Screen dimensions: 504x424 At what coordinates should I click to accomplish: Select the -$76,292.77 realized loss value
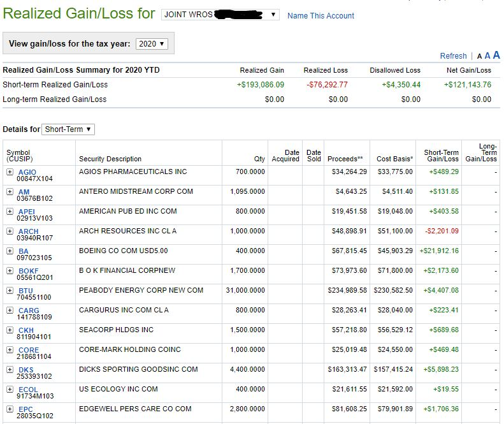click(327, 85)
